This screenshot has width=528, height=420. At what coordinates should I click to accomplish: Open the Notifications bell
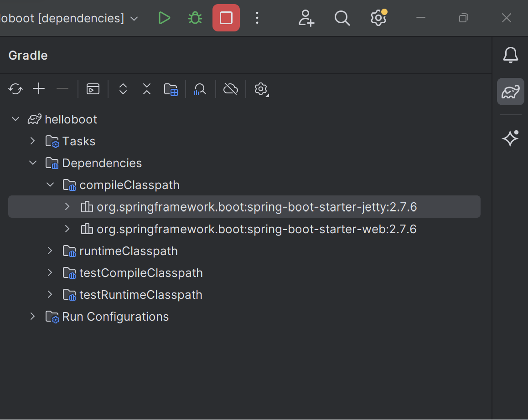point(511,55)
